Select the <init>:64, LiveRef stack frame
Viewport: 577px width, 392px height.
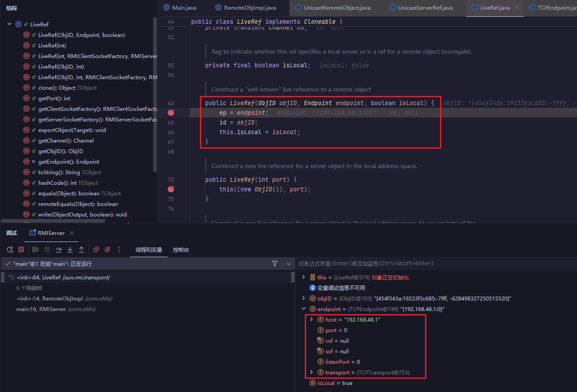[147, 277]
